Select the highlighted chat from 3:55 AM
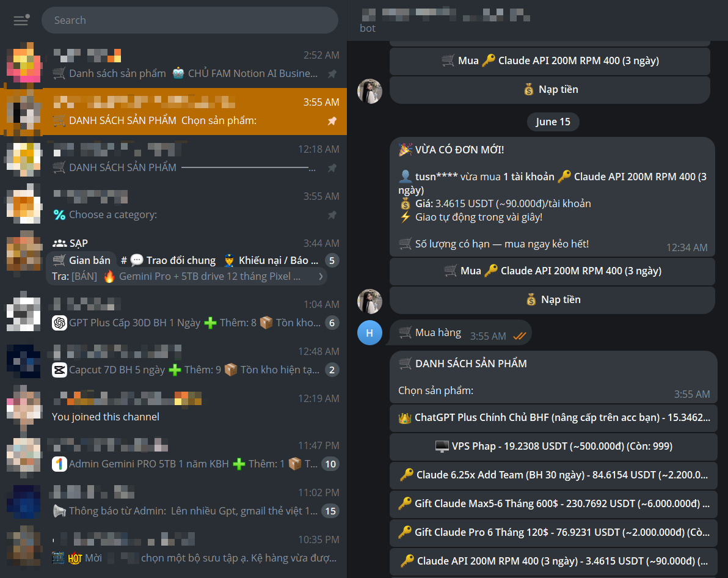Viewport: 728px width, 578px height. [173, 112]
